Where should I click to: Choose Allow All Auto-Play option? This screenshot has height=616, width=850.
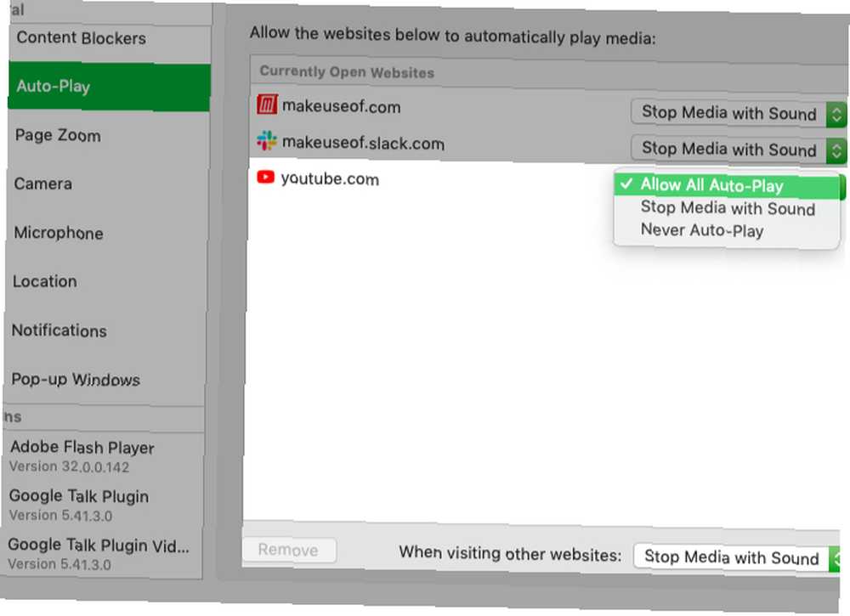pyautogui.click(x=727, y=185)
